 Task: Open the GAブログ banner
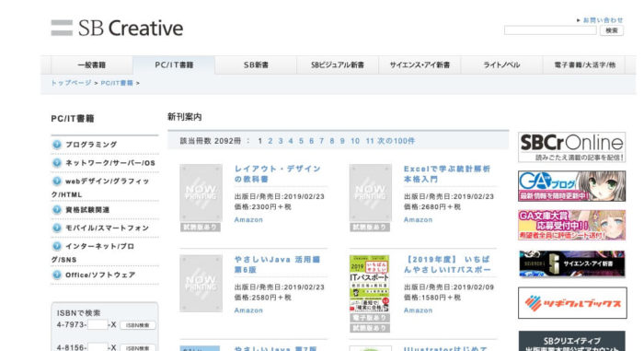click(571, 186)
